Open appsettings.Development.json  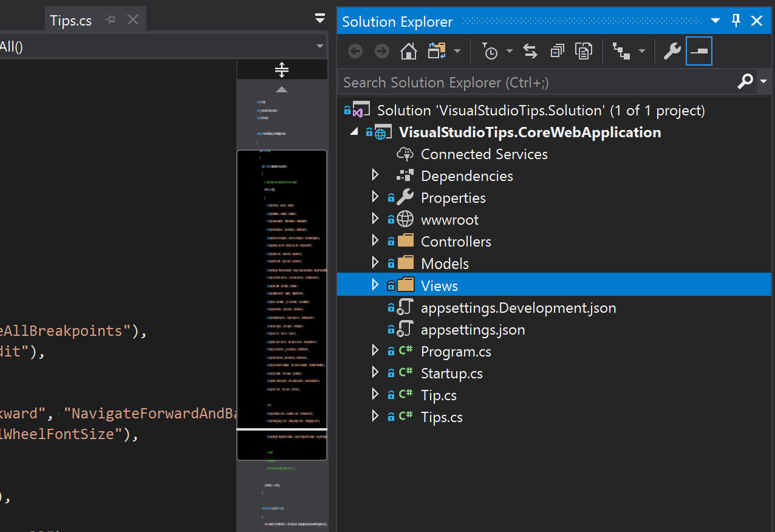[x=518, y=308]
